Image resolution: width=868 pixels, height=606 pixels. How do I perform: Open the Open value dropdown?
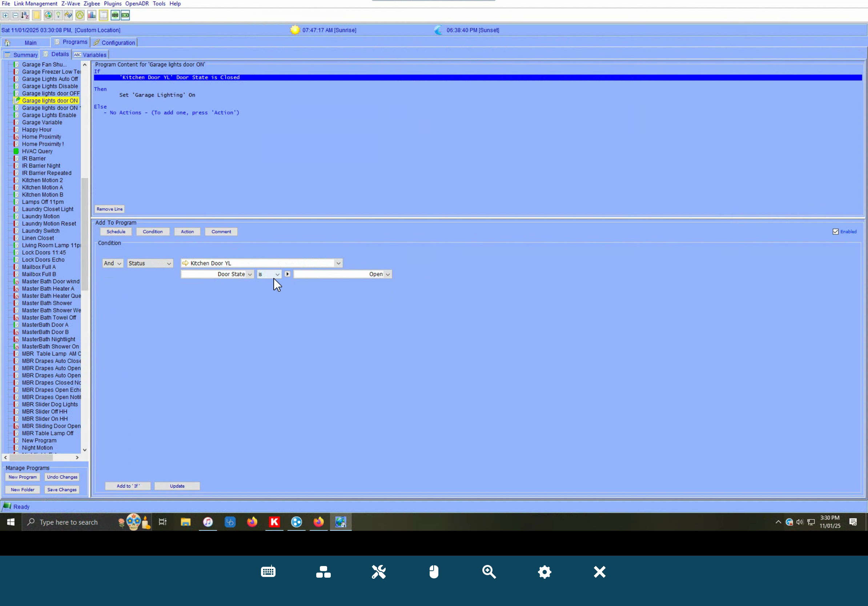point(387,274)
